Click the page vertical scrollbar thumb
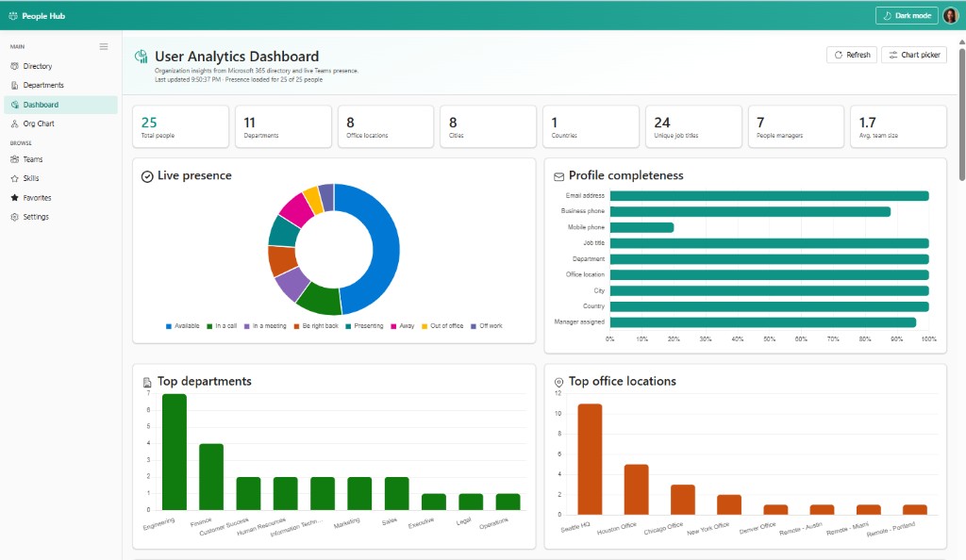This screenshot has width=966, height=560. (961, 112)
